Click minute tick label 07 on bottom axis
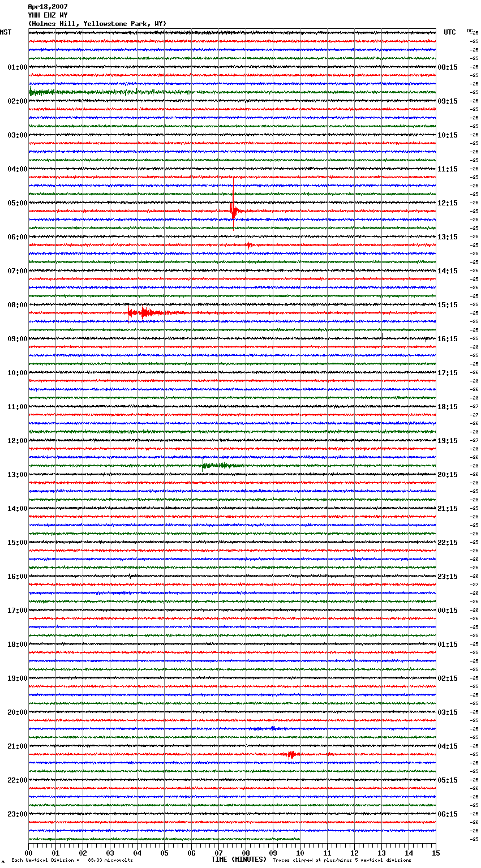This screenshot has width=481, height=868. (x=218, y=853)
